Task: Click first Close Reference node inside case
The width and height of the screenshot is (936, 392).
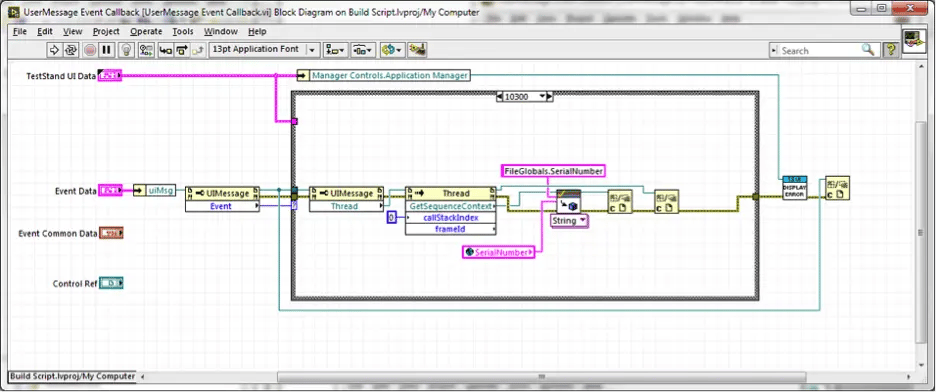Action: click(620, 202)
